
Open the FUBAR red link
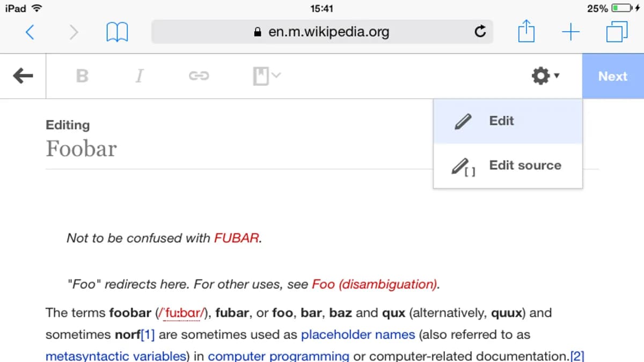point(237,238)
